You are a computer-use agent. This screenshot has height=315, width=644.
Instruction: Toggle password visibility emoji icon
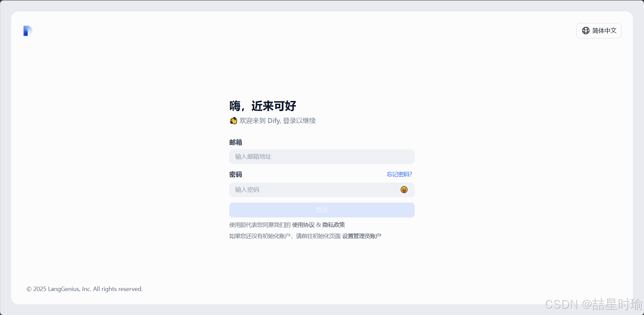404,190
